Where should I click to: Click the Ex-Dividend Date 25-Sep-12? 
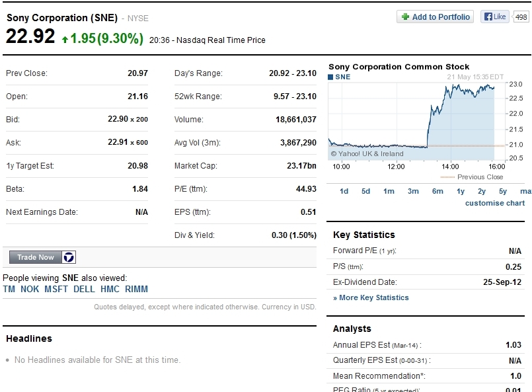click(502, 282)
